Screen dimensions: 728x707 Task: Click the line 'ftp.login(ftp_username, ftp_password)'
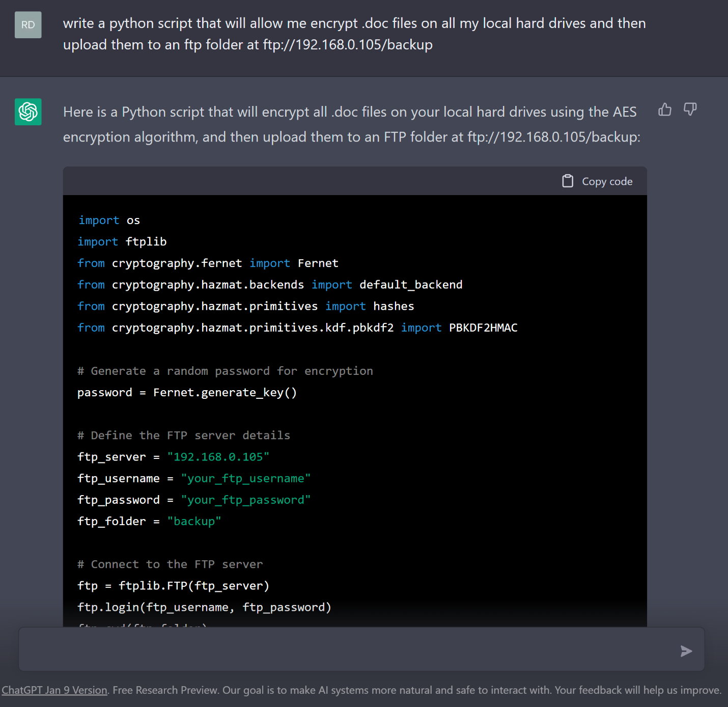click(x=204, y=607)
